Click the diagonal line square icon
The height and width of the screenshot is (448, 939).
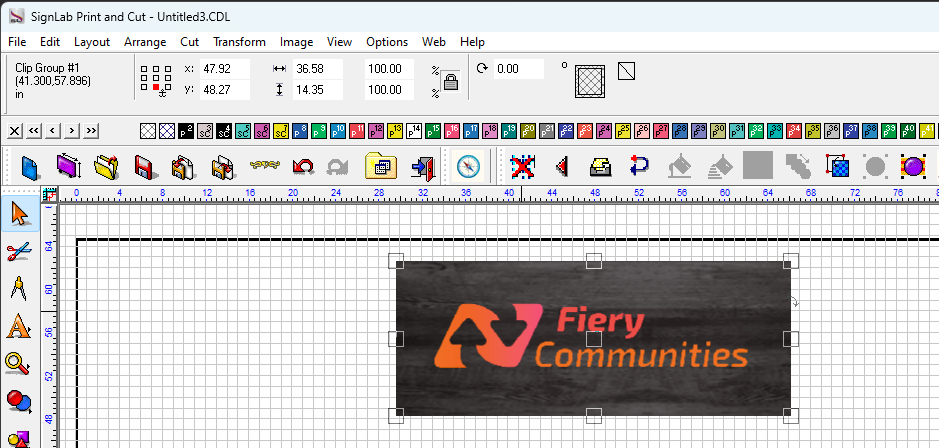click(x=626, y=71)
